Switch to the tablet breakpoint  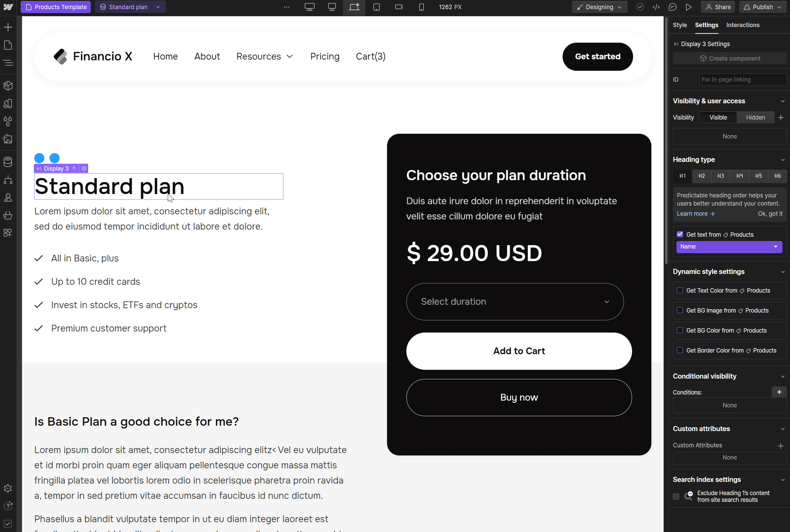377,7
